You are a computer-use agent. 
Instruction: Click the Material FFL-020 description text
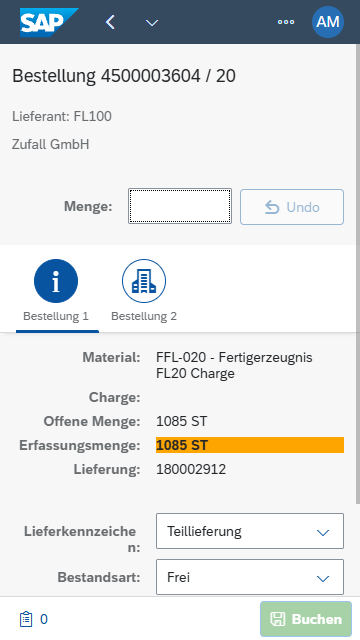tap(234, 365)
